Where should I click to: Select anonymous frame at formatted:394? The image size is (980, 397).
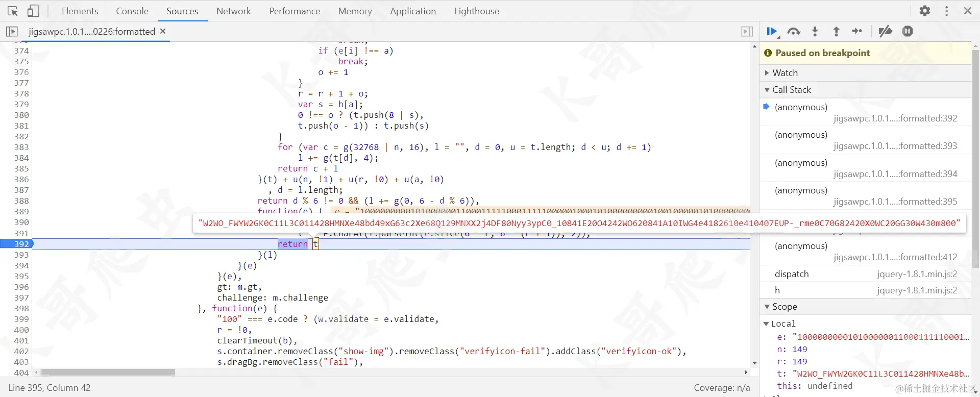click(865, 168)
